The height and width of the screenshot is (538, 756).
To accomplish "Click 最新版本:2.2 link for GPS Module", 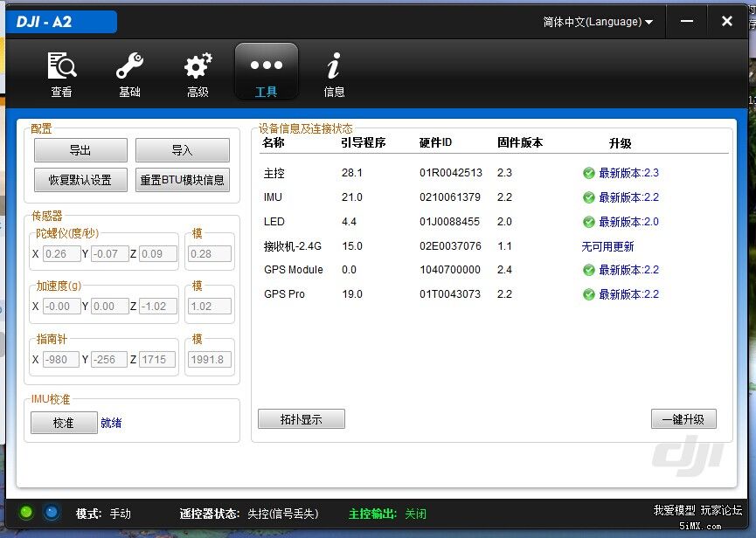I will pos(628,270).
